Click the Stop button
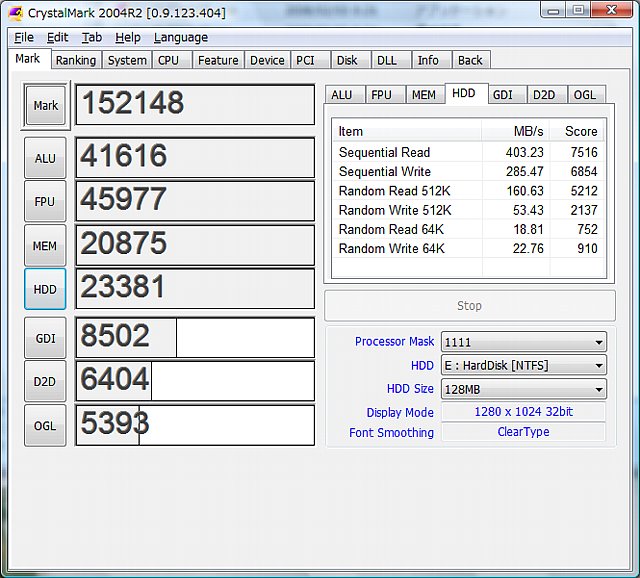 pos(469,306)
